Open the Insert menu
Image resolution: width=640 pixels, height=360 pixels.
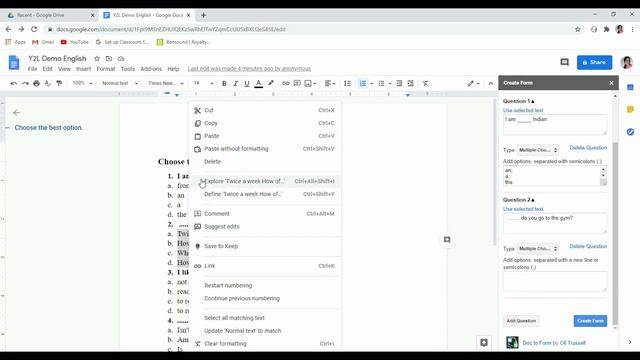point(83,69)
